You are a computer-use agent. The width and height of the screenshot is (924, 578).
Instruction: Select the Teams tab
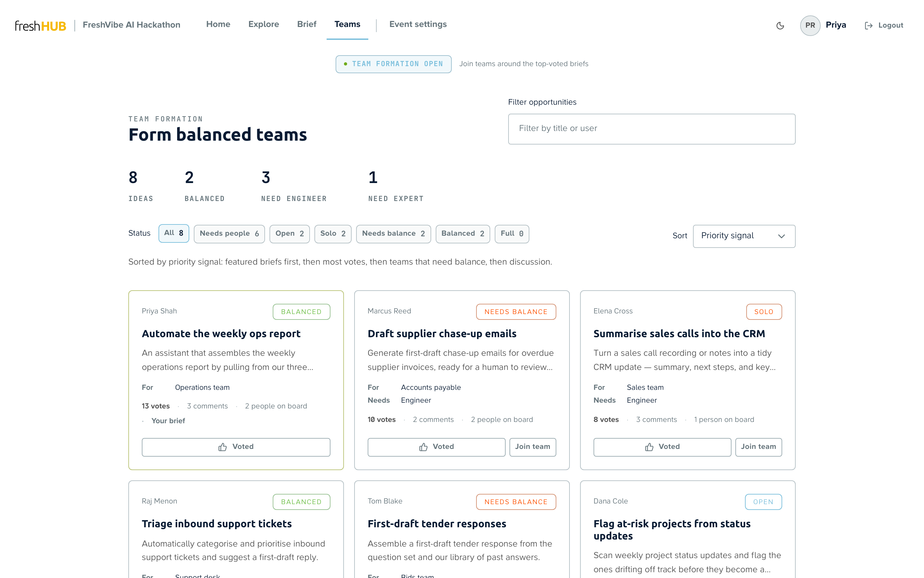347,24
